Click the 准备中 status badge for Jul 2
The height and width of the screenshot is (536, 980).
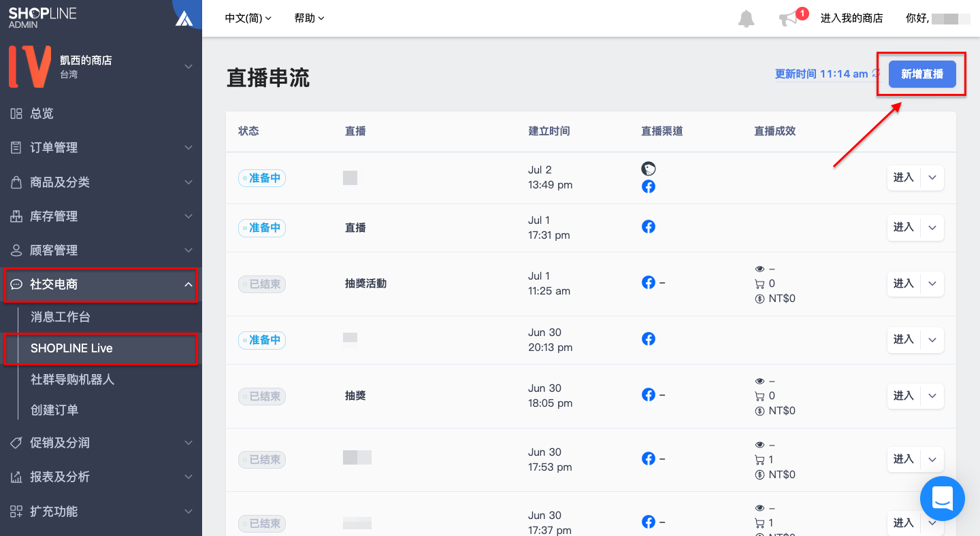[x=262, y=178]
